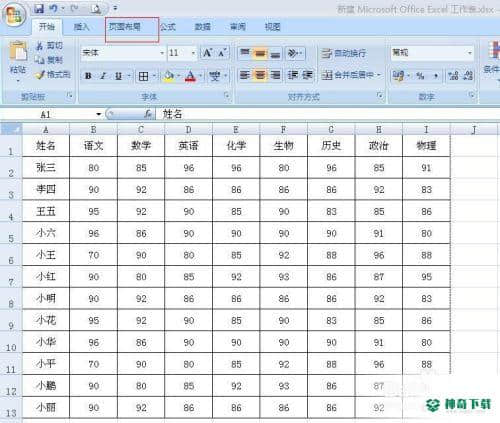
Task: Open the 数字 group dialog launcher
Action: click(x=471, y=95)
